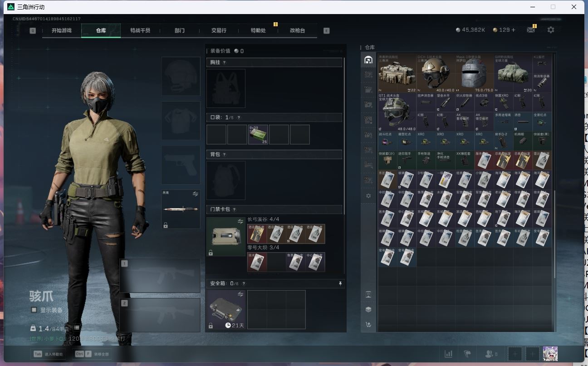588x366 pixels.
Task: Click the 进入特勤处 button
Action: click(x=49, y=354)
